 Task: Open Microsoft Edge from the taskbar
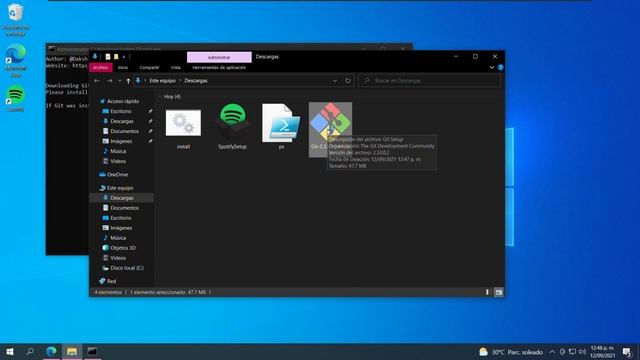(x=51, y=351)
